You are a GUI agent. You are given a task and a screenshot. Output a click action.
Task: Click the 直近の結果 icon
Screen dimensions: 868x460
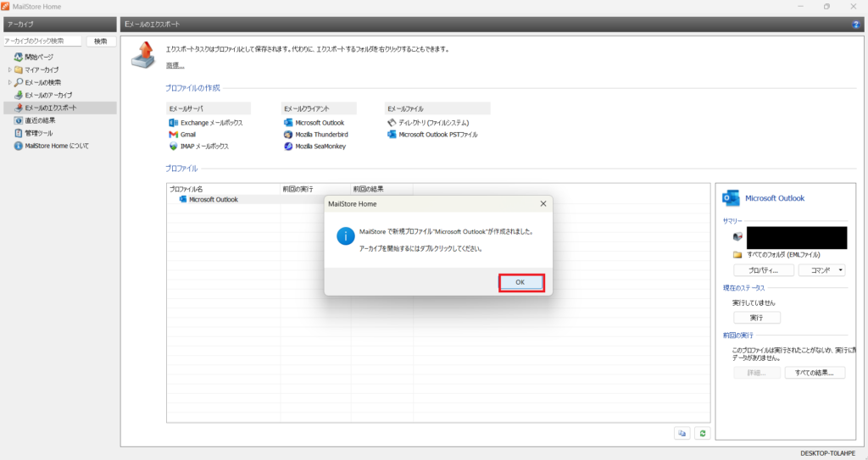pos(19,120)
